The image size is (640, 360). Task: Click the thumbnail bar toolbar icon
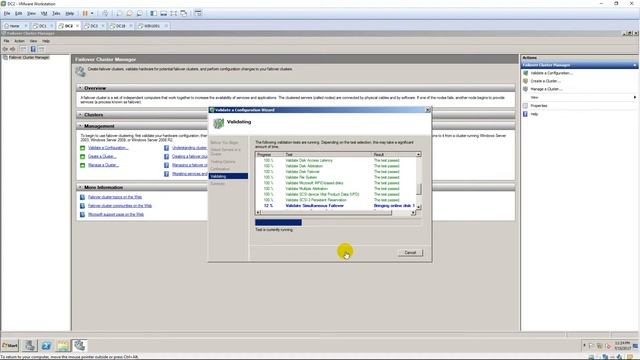pyautogui.click(x=164, y=13)
